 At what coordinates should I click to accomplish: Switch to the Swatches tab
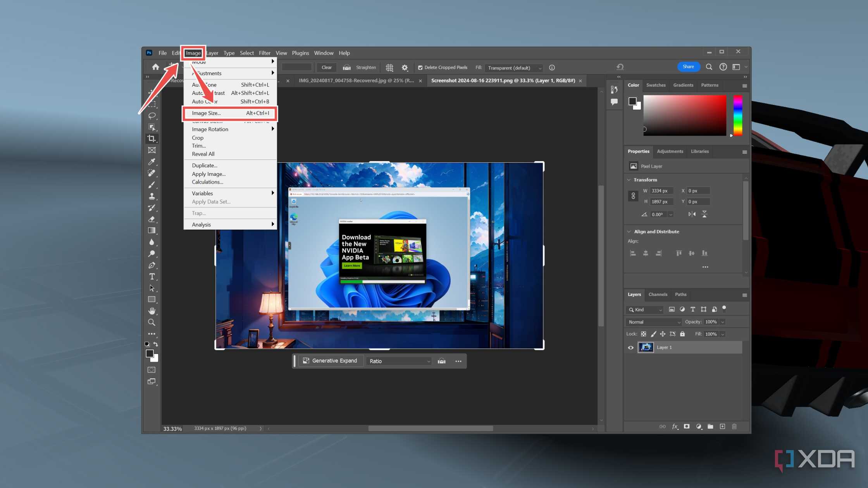tap(656, 85)
